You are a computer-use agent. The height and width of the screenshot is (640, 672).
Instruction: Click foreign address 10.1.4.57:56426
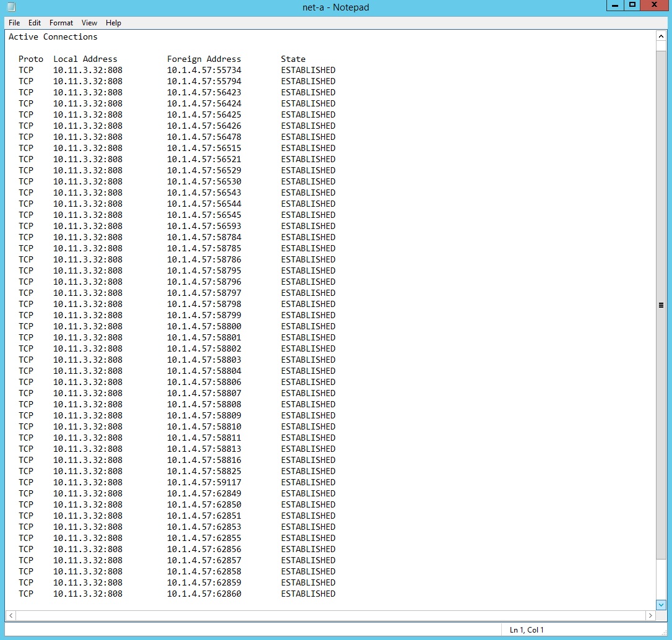point(204,126)
